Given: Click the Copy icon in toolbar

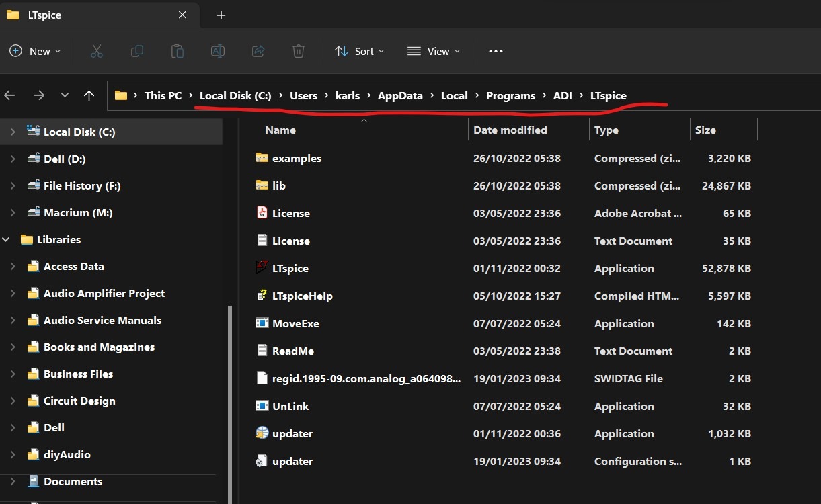Looking at the screenshot, I should (x=137, y=51).
